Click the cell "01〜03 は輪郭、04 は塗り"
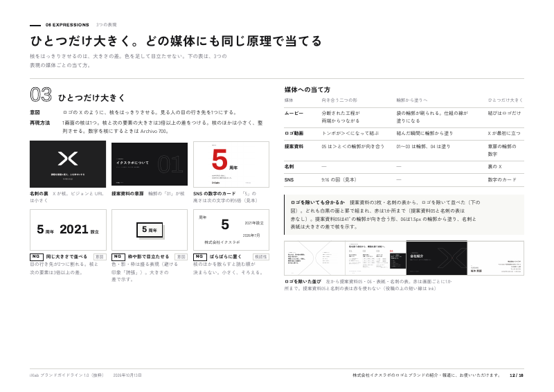Image resolution: width=554 pixels, height=392 pixels. coord(423,147)
